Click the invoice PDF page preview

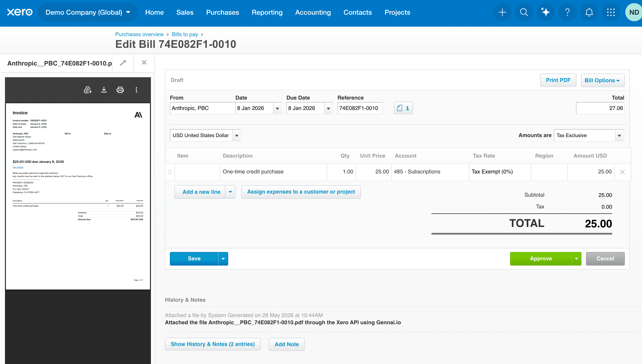coord(78,196)
